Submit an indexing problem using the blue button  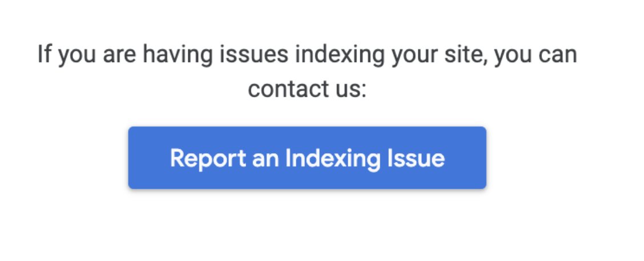[307, 158]
